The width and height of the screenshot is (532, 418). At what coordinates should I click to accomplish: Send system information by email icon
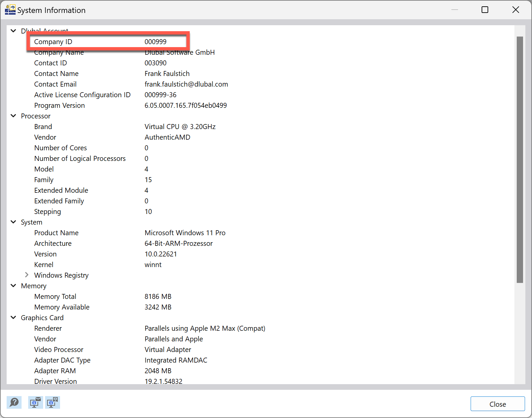(35, 402)
